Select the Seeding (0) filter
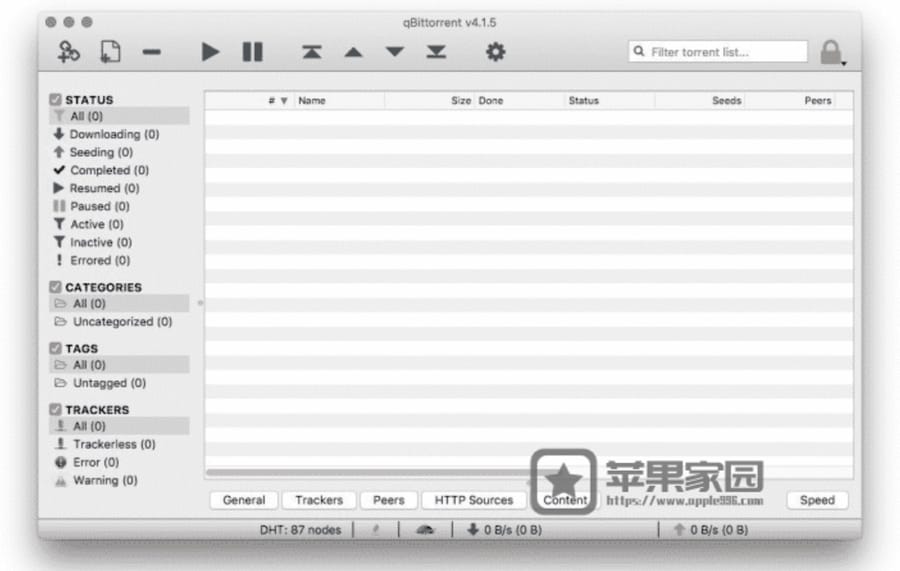This screenshot has width=900, height=571. [x=119, y=152]
